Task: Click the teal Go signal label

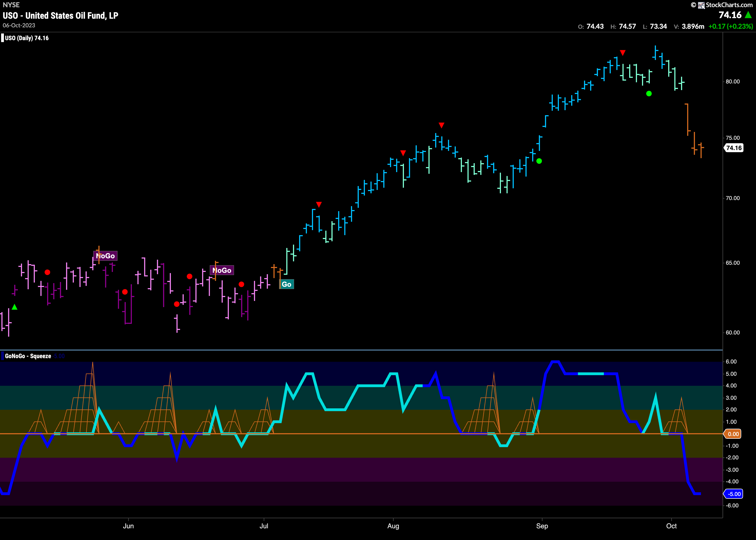Action: (x=287, y=284)
